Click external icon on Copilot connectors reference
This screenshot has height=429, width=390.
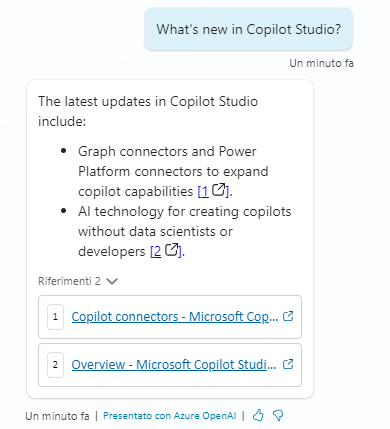tap(288, 316)
